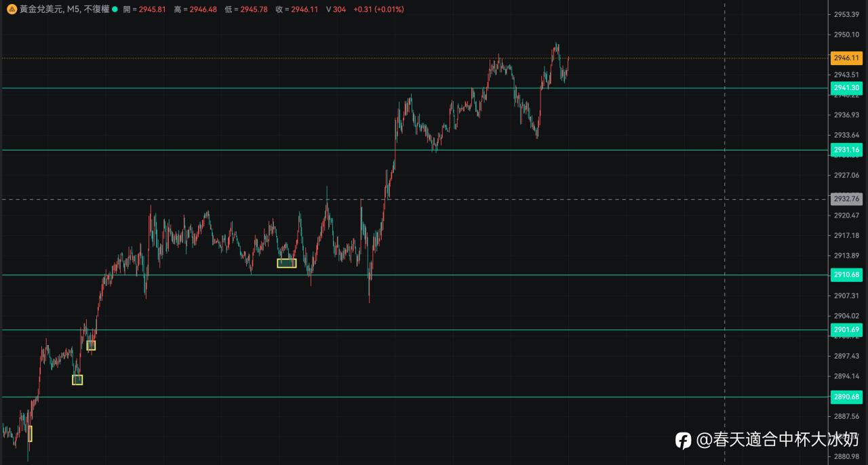Click the gray crosshair price tag 2932.76
The width and height of the screenshot is (868, 465).
[846, 199]
